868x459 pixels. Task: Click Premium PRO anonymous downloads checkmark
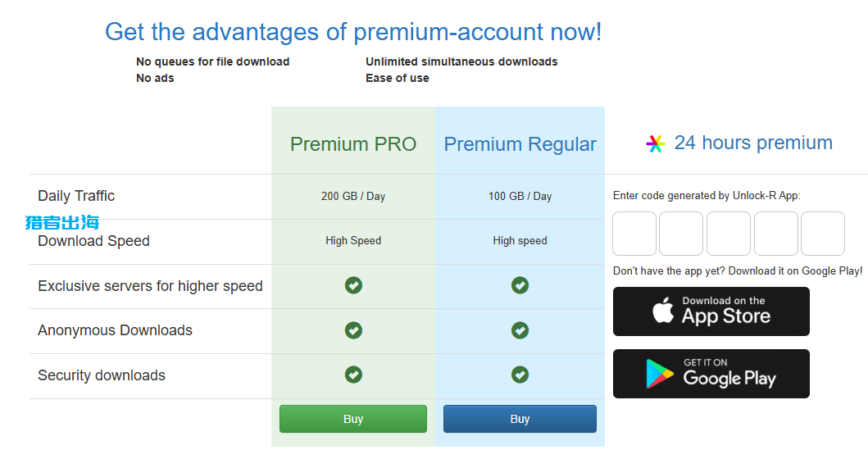(x=353, y=330)
